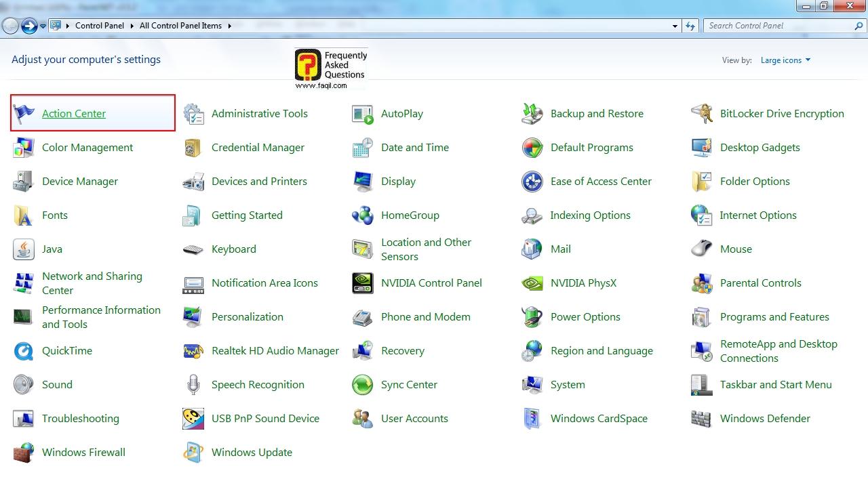The image size is (868, 477).
Task: Click the Forward navigation arrow button
Action: tap(29, 26)
